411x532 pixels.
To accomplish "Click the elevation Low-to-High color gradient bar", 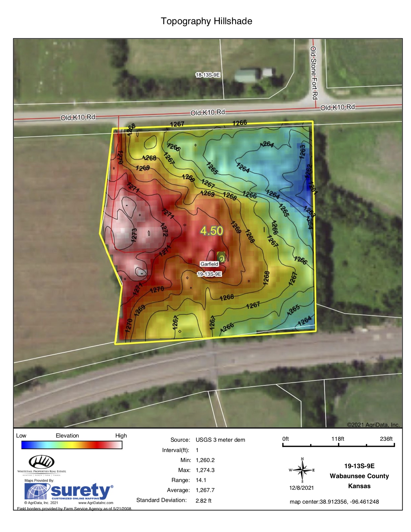I will [72, 445].
